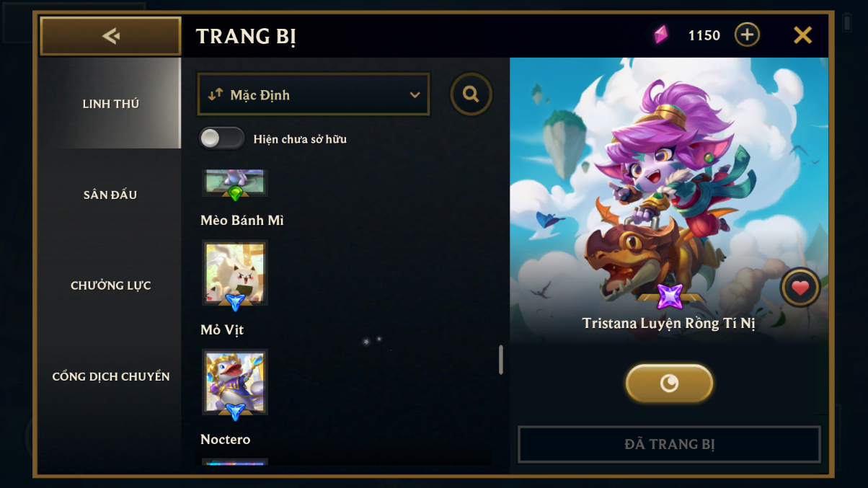Select the Mỏ Vịt penguin thumbnail
The height and width of the screenshot is (488, 868).
coord(235,382)
